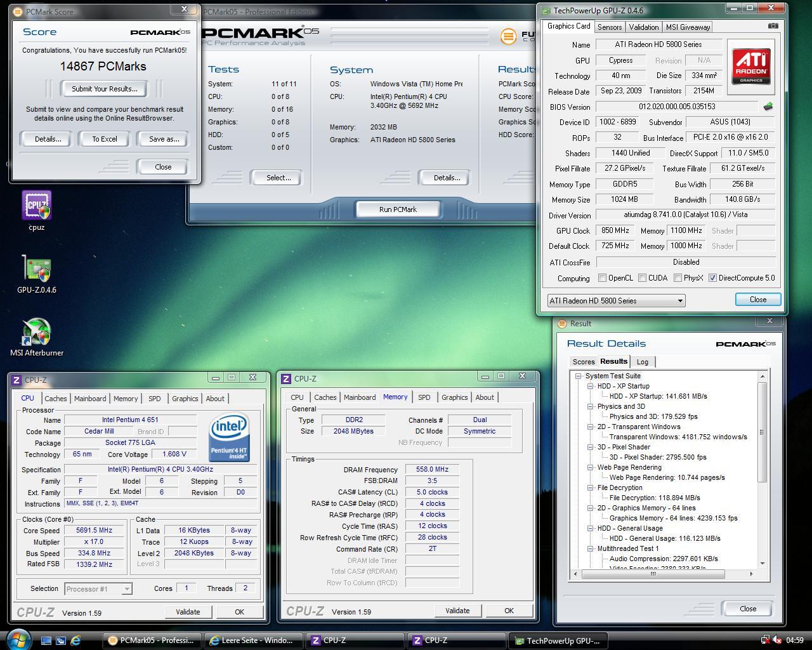Open Mainboard tab in left CPU-Z window

coord(90,399)
